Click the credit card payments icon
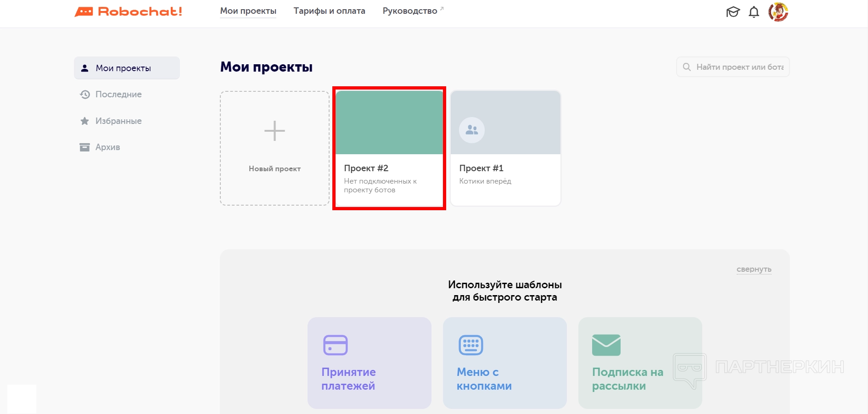 pyautogui.click(x=336, y=345)
